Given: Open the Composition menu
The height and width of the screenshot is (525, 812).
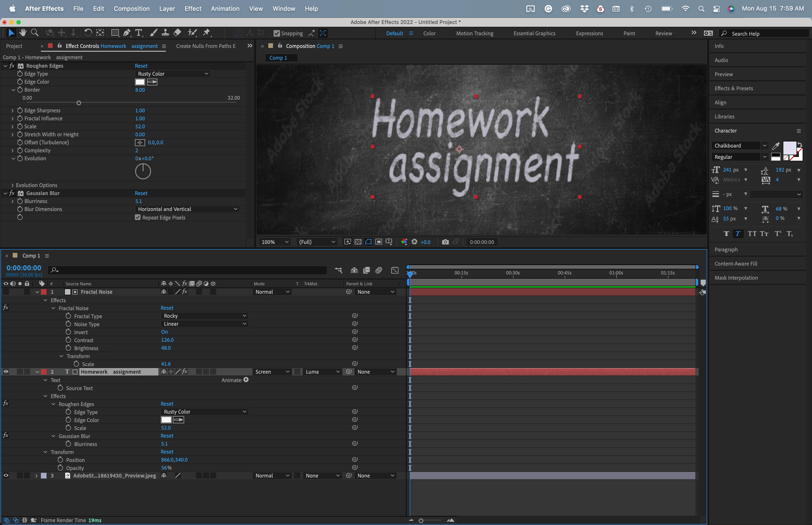Looking at the screenshot, I should (132, 8).
